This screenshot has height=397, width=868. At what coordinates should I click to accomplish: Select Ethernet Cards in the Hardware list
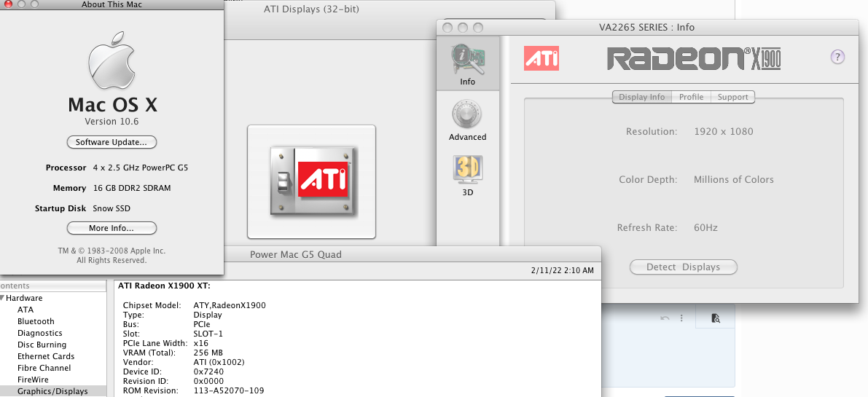coord(46,356)
